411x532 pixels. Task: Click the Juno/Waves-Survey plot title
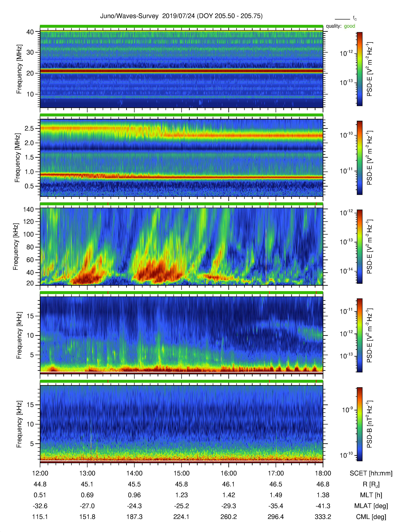pos(181,16)
